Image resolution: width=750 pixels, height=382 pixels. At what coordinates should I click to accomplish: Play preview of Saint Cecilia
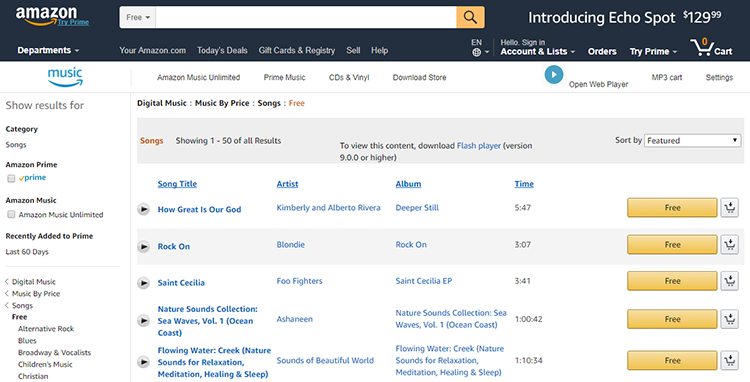[x=143, y=283]
